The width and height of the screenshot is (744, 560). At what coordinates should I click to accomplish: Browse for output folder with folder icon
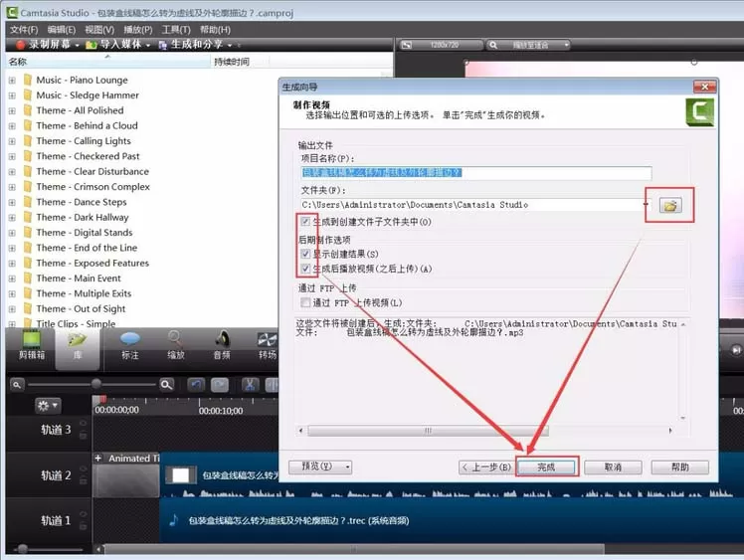[x=670, y=206]
